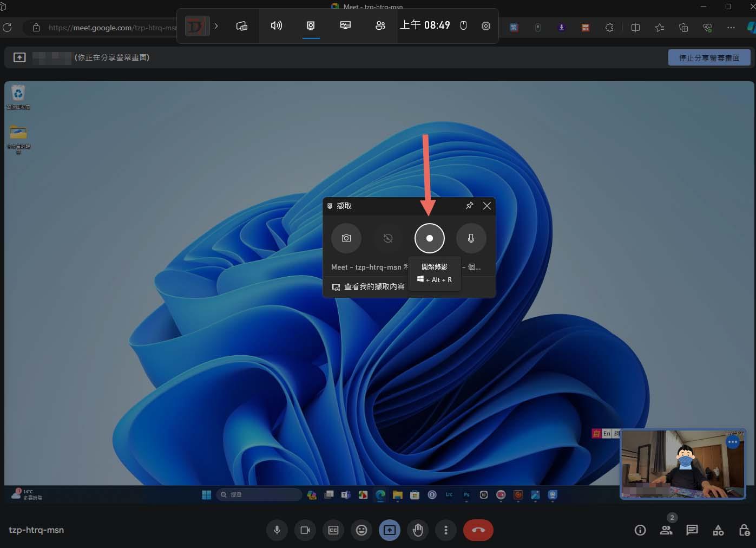This screenshot has width=756, height=548.
Task: Open the Audio widget in Game Bar
Action: (277, 26)
